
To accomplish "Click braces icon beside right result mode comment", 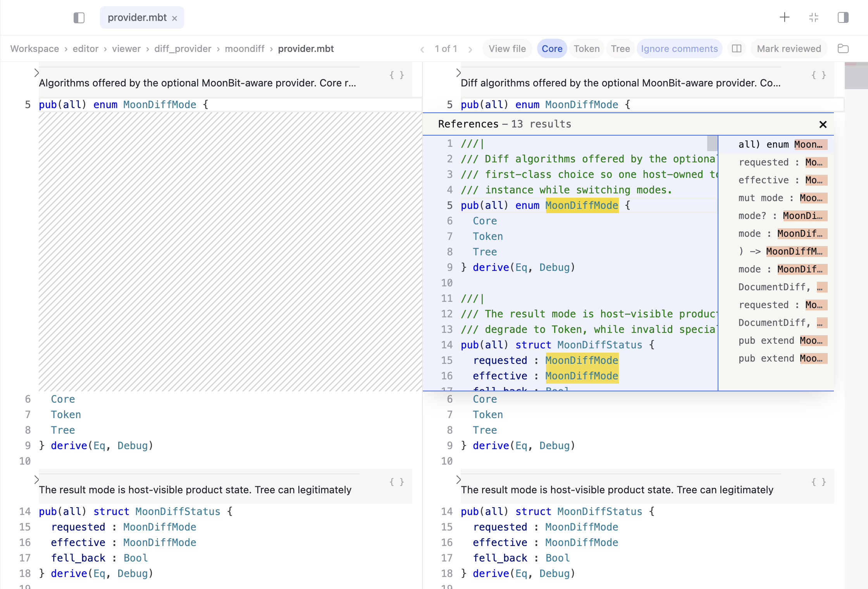I will [819, 482].
